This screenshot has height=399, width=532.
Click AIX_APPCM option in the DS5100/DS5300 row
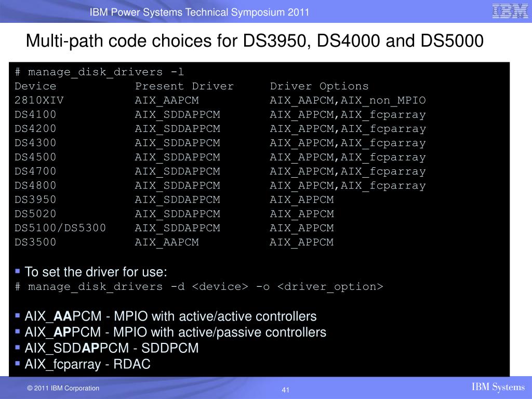click(302, 229)
